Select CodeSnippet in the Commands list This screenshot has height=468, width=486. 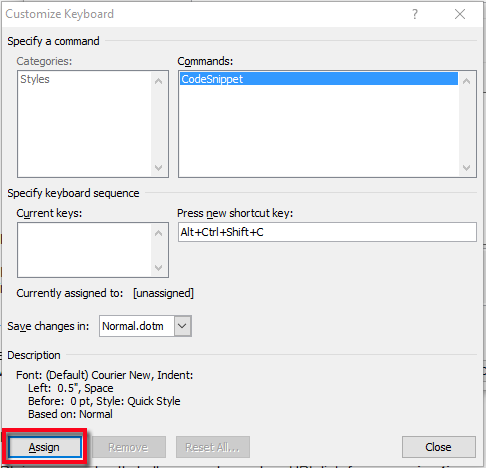(x=319, y=79)
